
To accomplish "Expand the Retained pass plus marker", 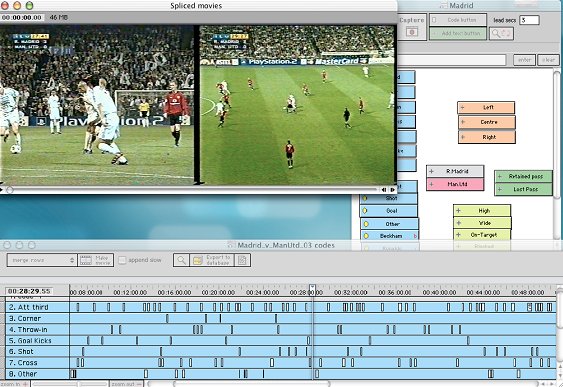I will (499, 176).
